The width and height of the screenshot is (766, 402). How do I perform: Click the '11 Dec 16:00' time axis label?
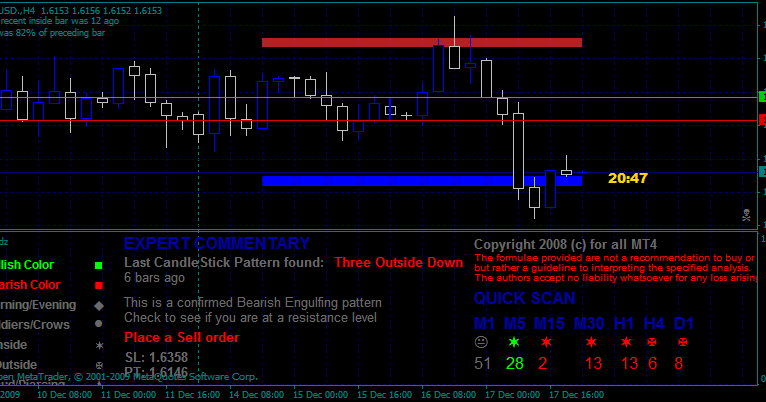click(192, 395)
